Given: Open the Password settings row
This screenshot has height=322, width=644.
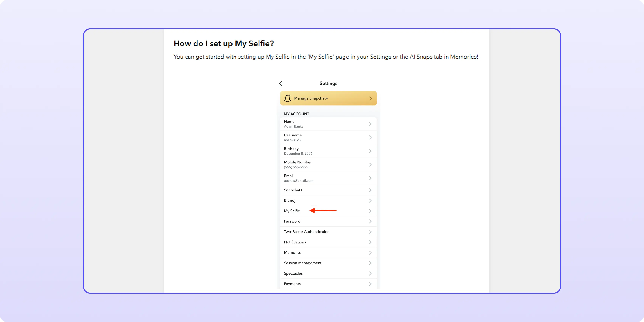Looking at the screenshot, I should tap(328, 221).
